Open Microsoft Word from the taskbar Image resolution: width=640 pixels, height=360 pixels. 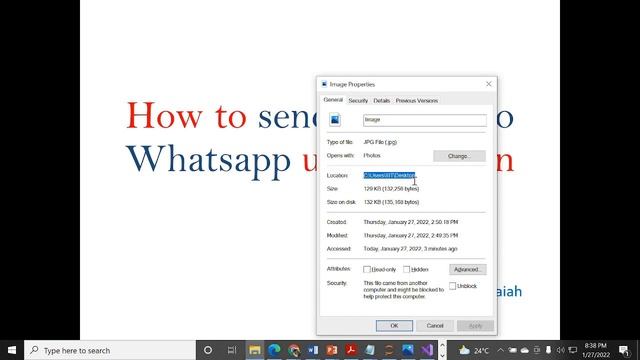click(x=313, y=350)
